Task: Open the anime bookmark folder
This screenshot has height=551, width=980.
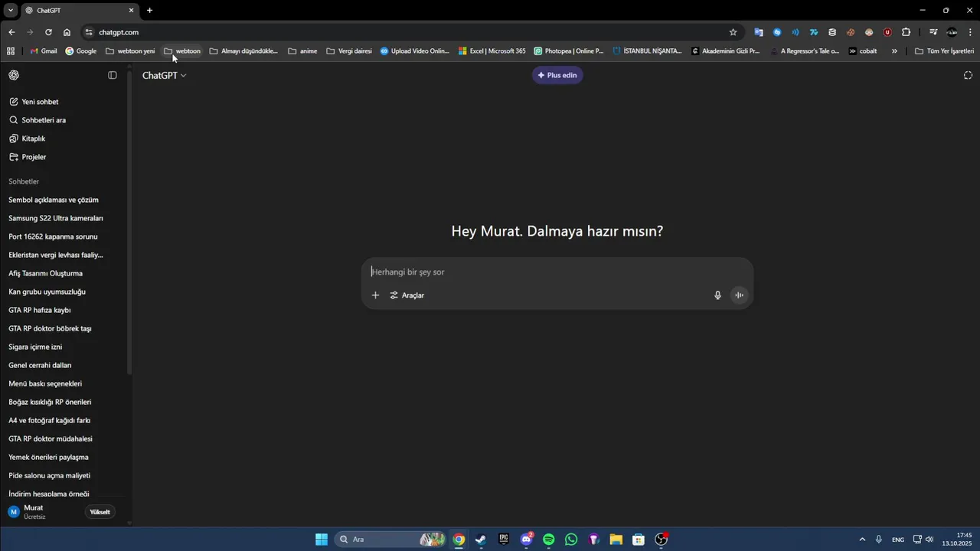Action: [x=302, y=51]
